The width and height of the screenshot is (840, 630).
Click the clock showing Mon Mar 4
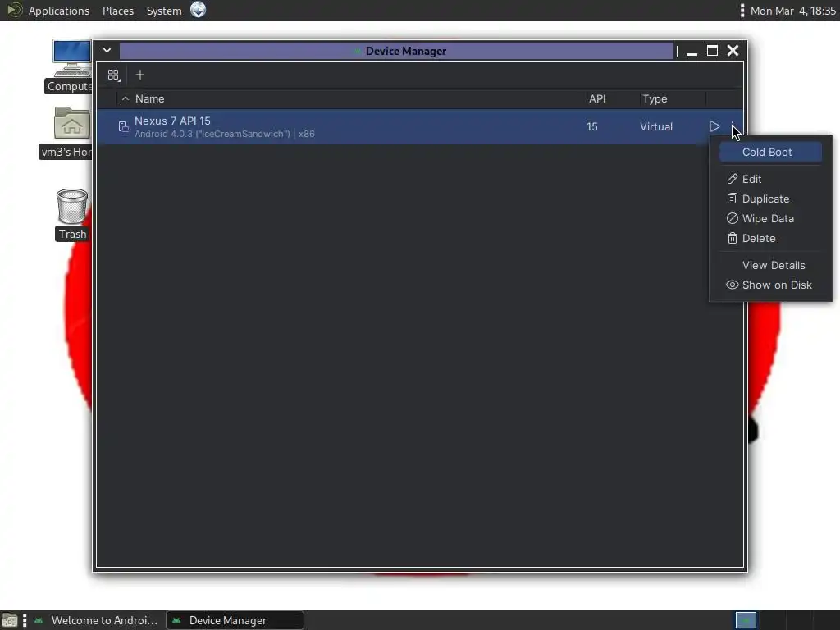point(793,11)
